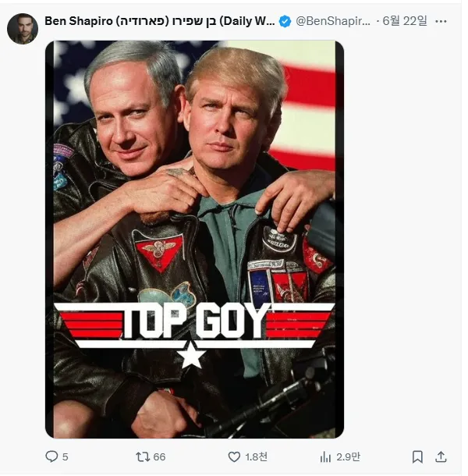Like the post with the heart icon
Viewport: 468px width, 476px height.
click(233, 456)
